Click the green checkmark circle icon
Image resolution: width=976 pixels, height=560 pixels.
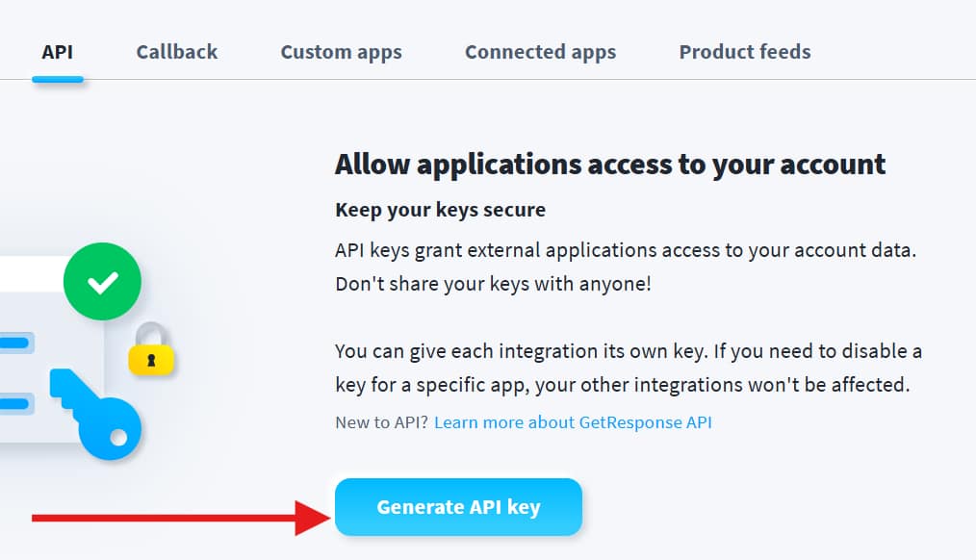(x=102, y=281)
